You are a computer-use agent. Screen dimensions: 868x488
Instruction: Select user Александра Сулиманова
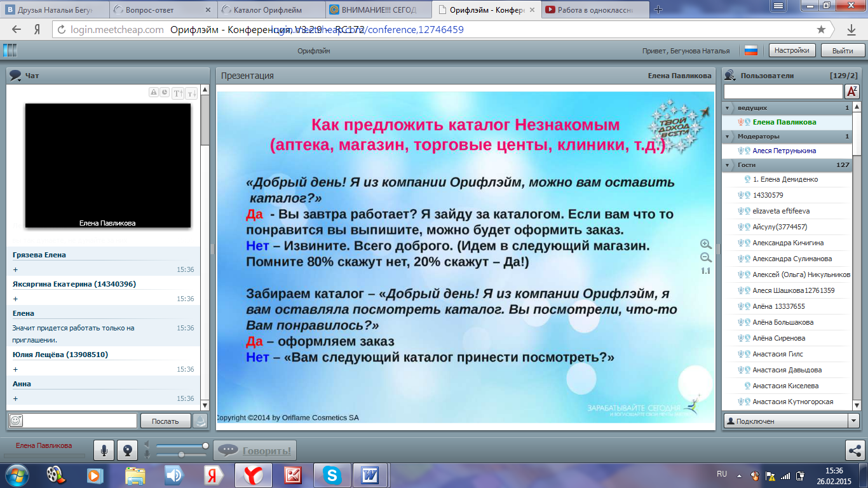792,259
